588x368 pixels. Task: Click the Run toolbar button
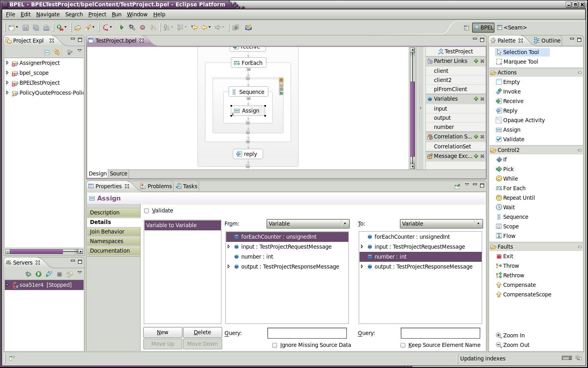(x=121, y=27)
